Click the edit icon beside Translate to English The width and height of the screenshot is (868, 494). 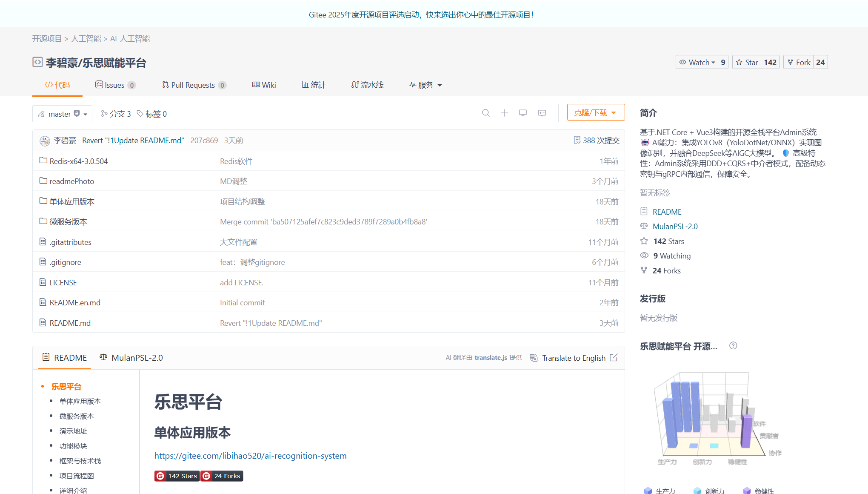click(x=614, y=358)
